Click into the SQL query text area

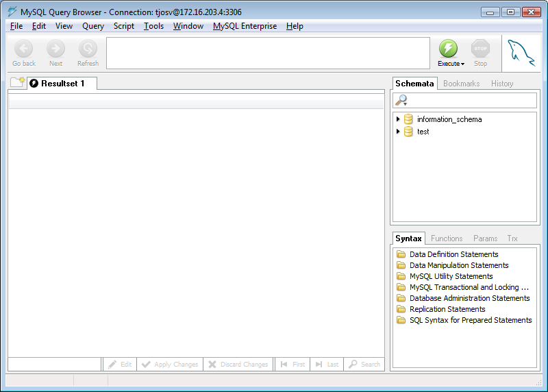(x=268, y=53)
